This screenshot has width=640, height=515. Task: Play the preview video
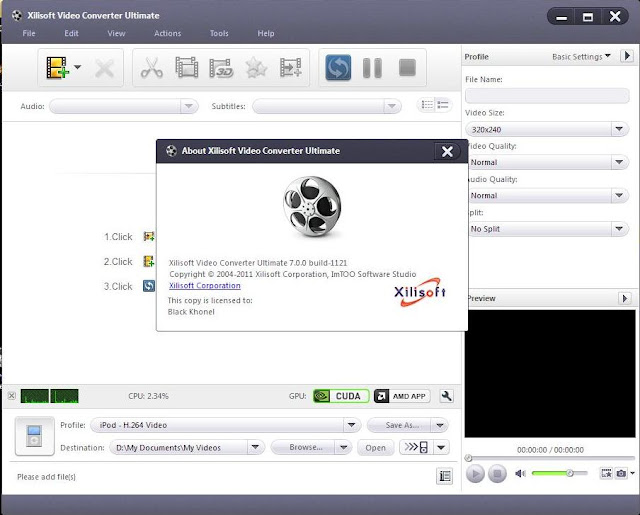pyautogui.click(x=475, y=474)
